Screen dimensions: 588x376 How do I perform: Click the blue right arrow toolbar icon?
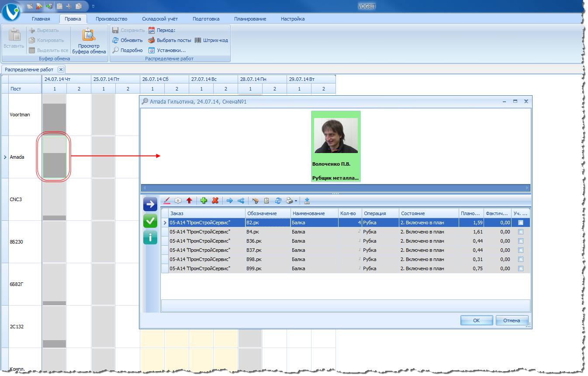(x=229, y=201)
